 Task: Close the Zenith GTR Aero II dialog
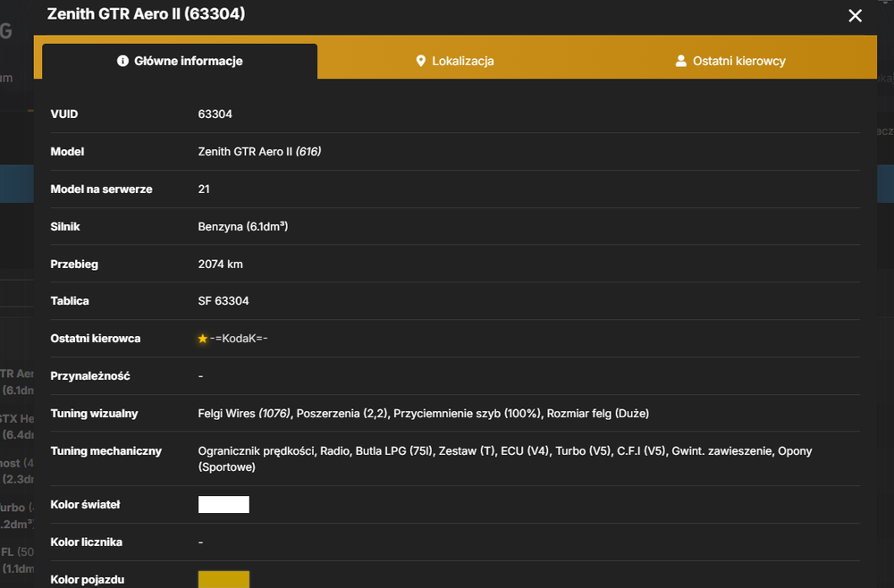[855, 15]
